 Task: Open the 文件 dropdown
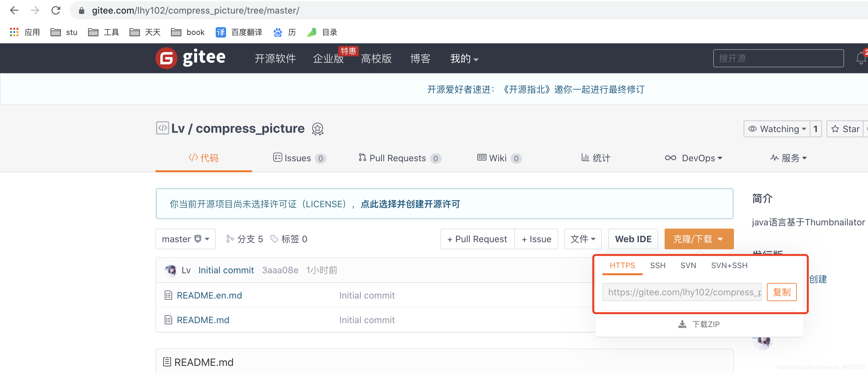583,239
